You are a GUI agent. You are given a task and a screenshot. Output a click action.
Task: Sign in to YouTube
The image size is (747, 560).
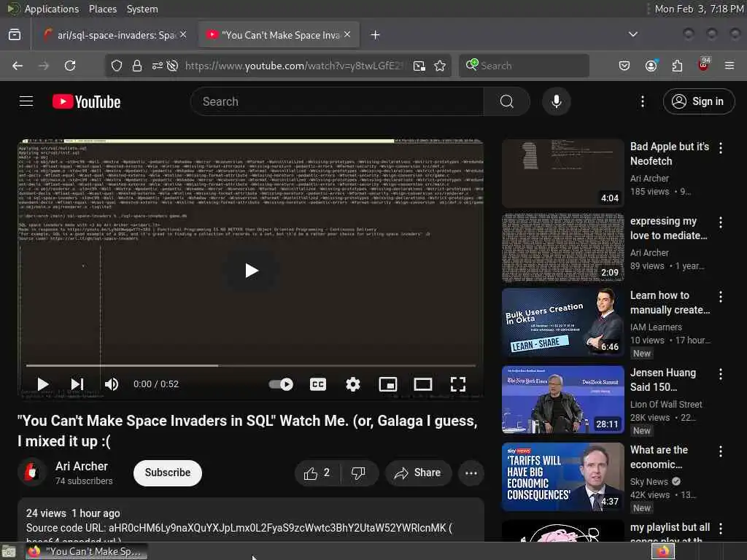(698, 101)
